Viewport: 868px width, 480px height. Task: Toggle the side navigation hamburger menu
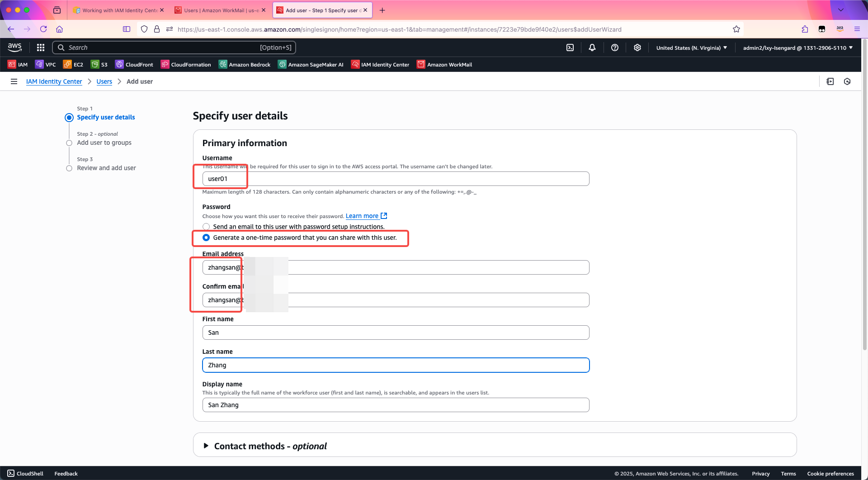tap(14, 81)
